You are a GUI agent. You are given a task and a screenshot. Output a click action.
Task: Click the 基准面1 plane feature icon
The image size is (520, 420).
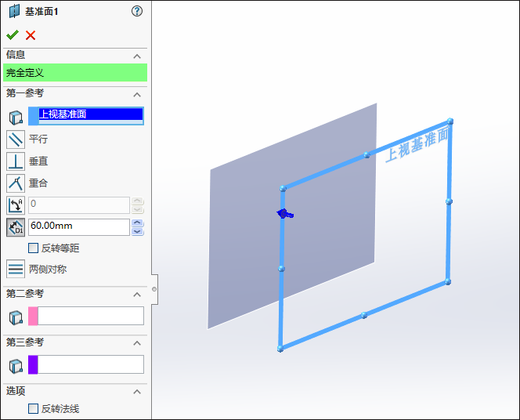14,11
